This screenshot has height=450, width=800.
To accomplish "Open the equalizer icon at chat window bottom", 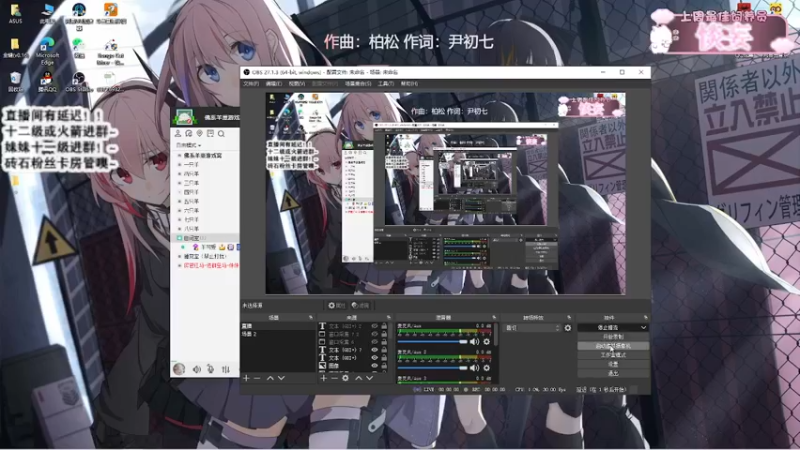I will [x=226, y=369].
